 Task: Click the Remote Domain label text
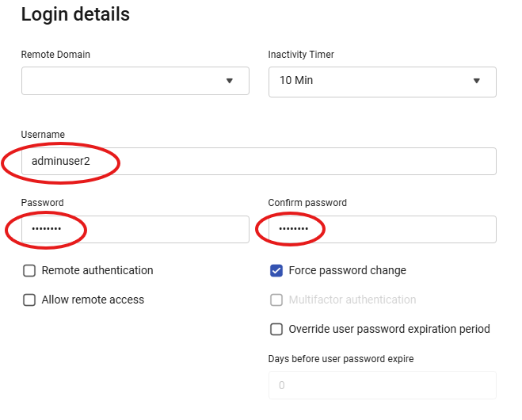[55, 55]
